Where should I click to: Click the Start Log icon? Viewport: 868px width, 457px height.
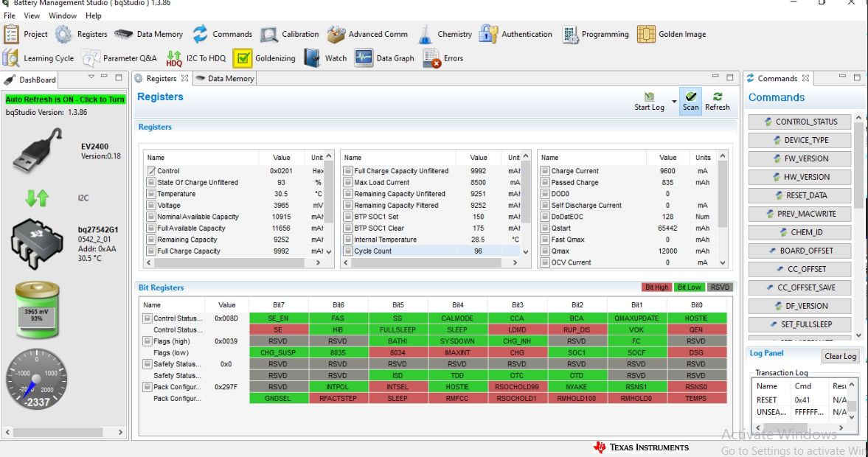pos(649,97)
